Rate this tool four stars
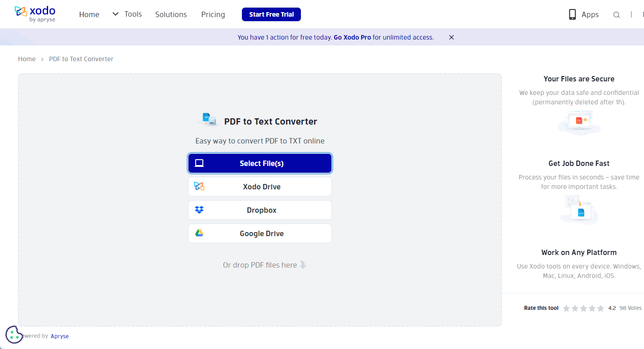Screen dimensions: 644x349 click(x=592, y=308)
